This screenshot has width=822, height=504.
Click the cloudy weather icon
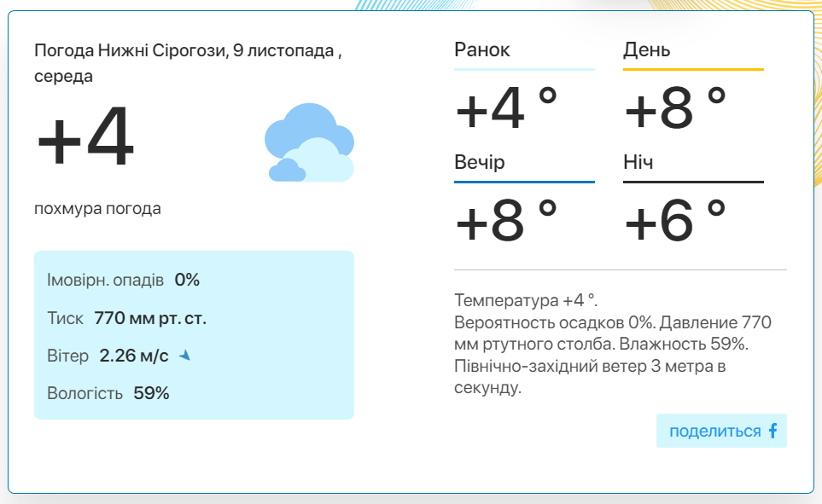[x=309, y=142]
